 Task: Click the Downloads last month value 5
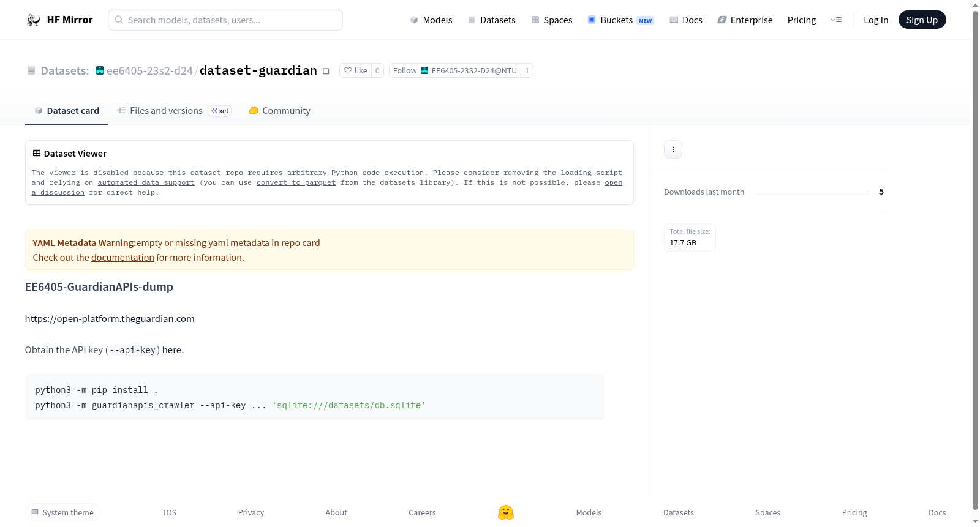881,192
